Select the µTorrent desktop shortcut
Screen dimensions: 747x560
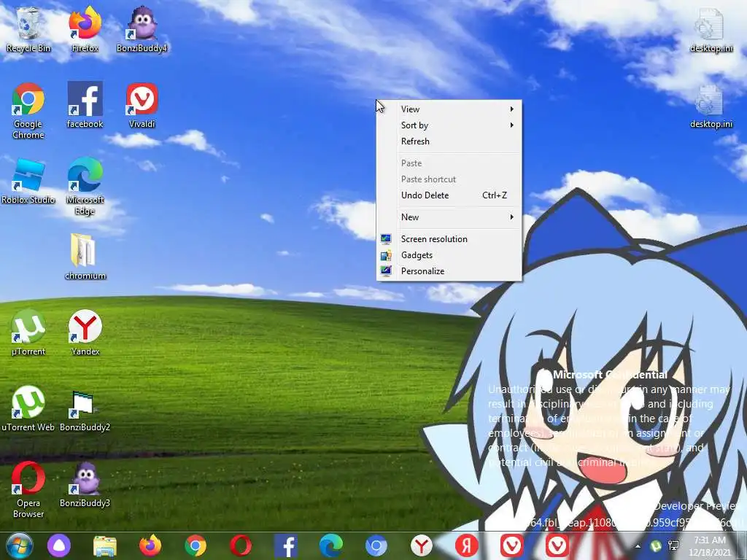[28, 332]
